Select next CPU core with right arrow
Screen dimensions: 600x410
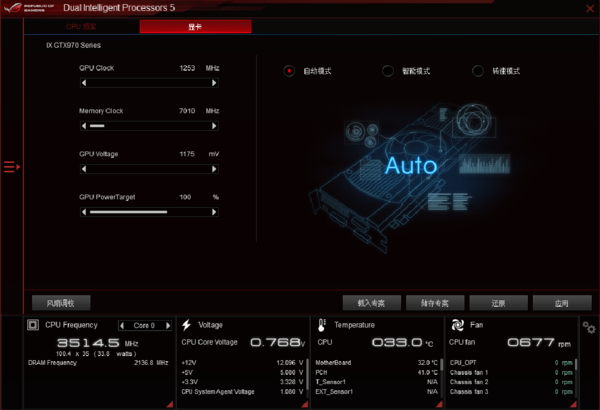click(168, 325)
